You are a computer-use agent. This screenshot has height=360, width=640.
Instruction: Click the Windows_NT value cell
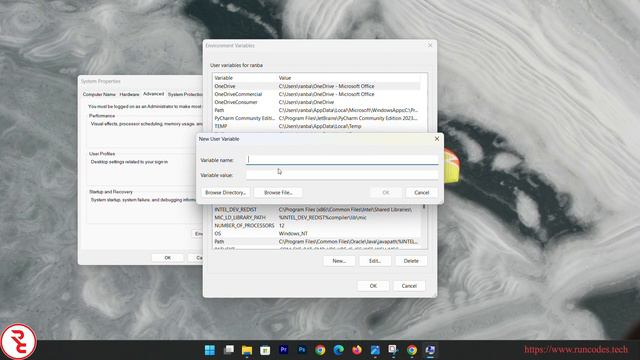(x=293, y=233)
